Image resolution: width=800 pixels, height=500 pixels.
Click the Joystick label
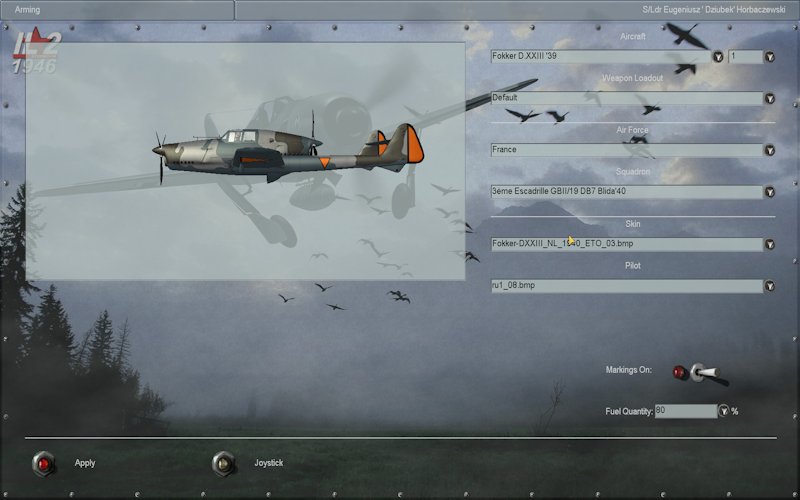268,463
